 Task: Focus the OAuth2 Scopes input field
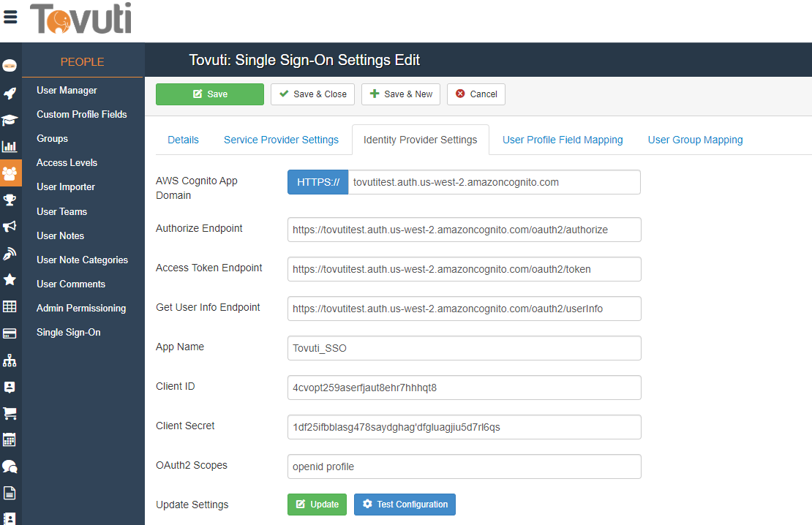(464, 467)
